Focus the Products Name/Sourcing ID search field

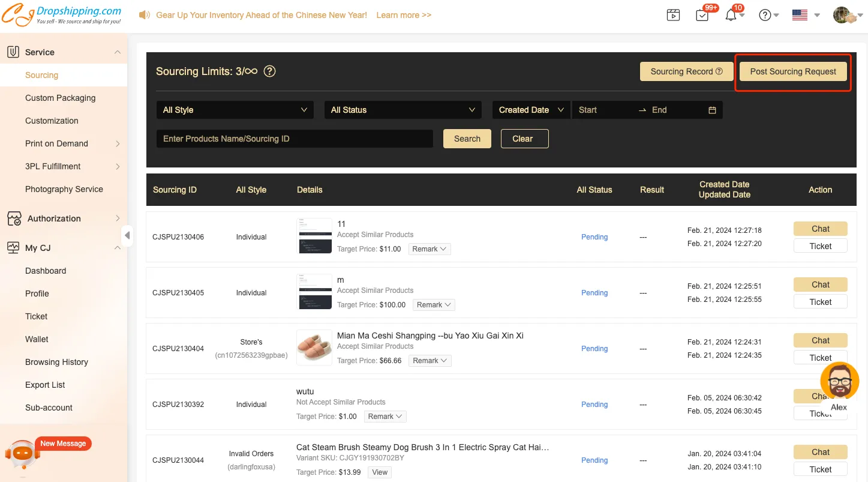[x=295, y=139]
